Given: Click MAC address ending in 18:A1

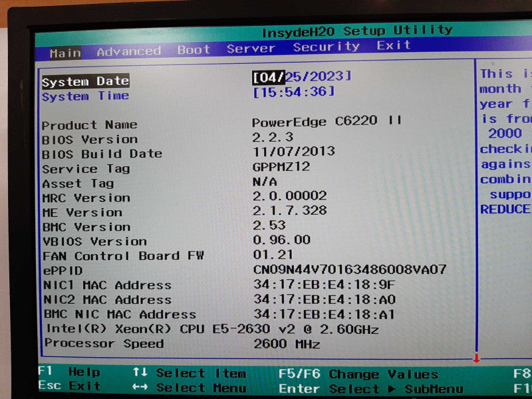Looking at the screenshot, I should (x=325, y=314).
